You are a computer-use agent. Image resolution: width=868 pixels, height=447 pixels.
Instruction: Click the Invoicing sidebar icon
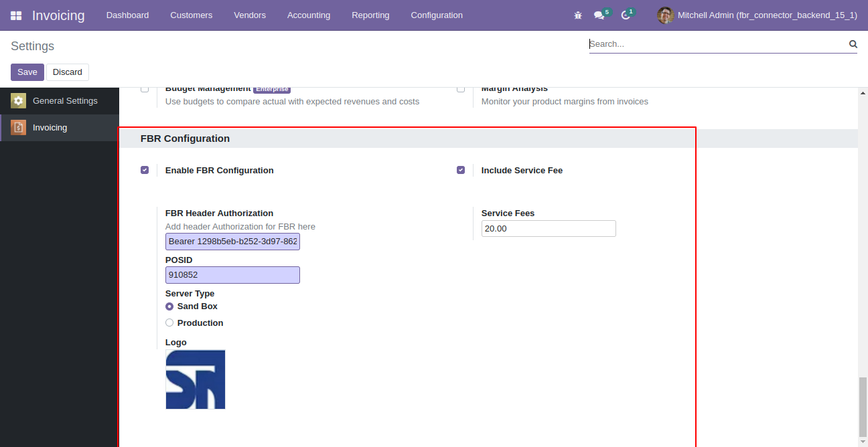click(18, 128)
